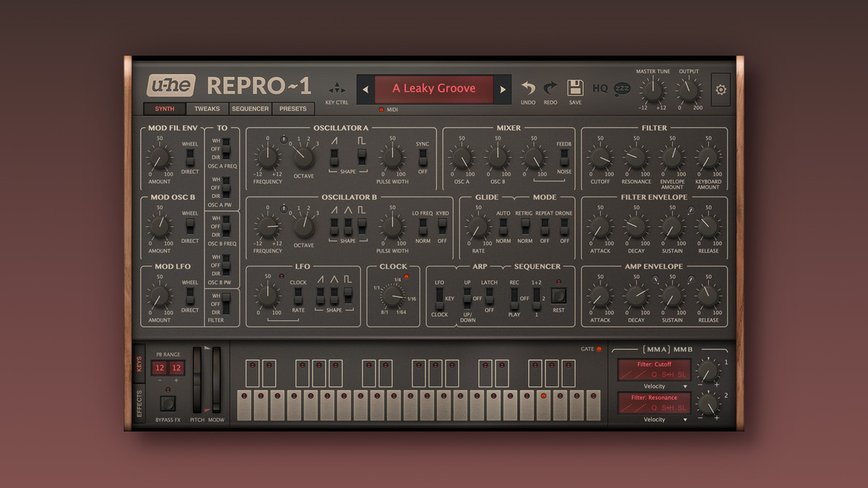Open the Presets tab

[x=293, y=109]
